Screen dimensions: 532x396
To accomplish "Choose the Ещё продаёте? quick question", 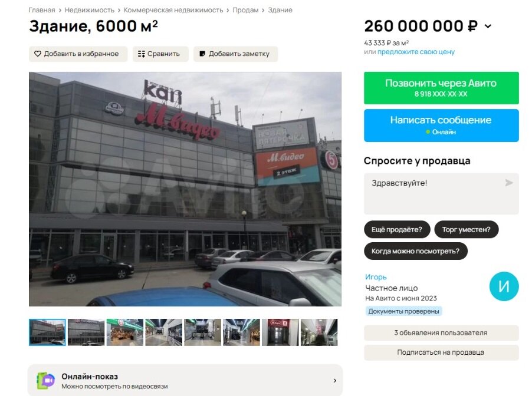I will pos(397,230).
